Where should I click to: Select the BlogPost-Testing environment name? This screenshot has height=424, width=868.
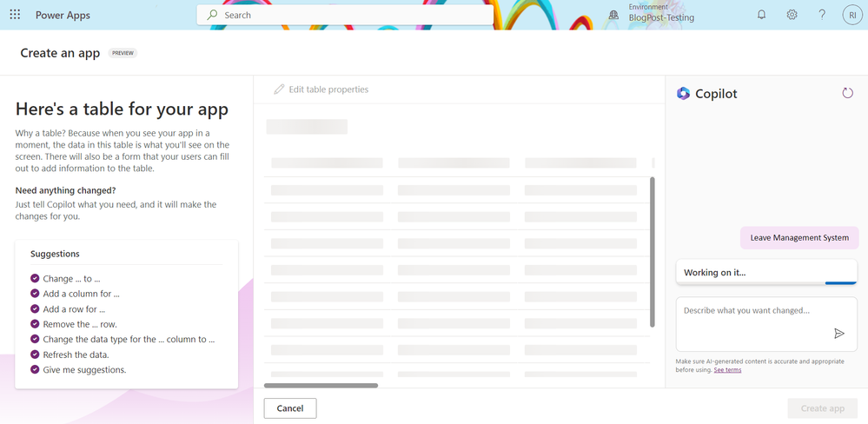click(x=661, y=17)
